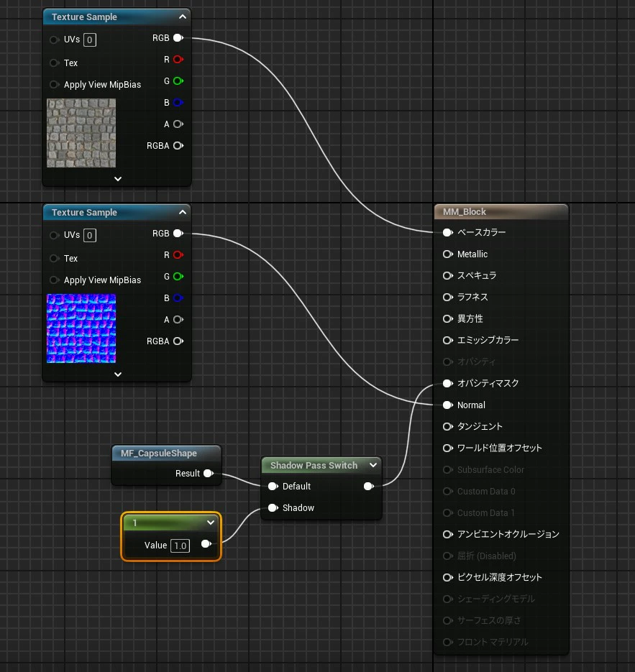Select the MF_CapsuleShape node title
635x672 pixels.
click(x=159, y=453)
